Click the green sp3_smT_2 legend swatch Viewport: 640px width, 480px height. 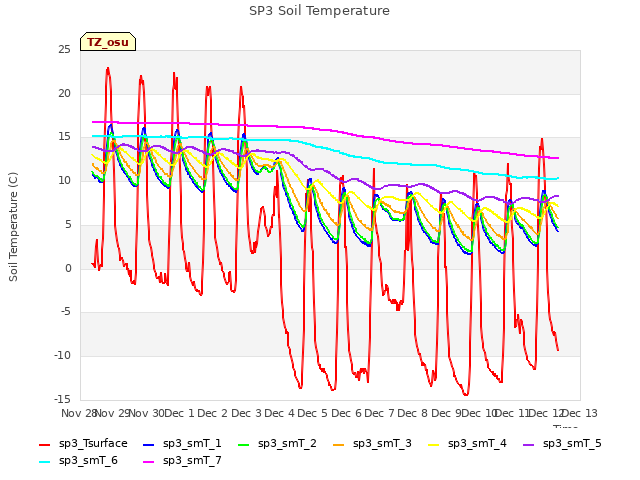(x=244, y=445)
